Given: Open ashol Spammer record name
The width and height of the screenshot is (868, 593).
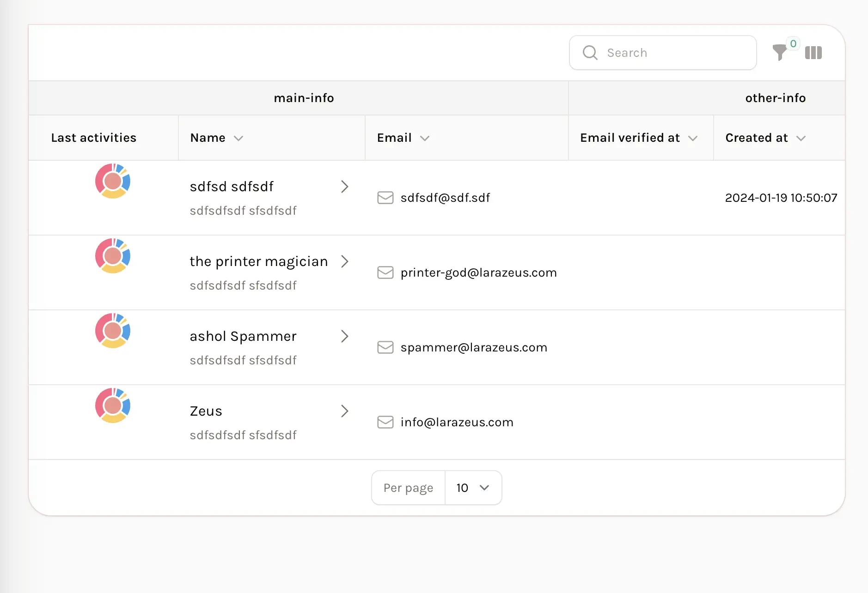Looking at the screenshot, I should [x=243, y=336].
